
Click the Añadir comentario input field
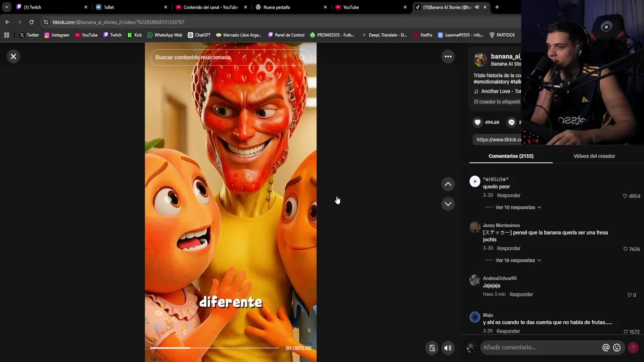click(541, 347)
